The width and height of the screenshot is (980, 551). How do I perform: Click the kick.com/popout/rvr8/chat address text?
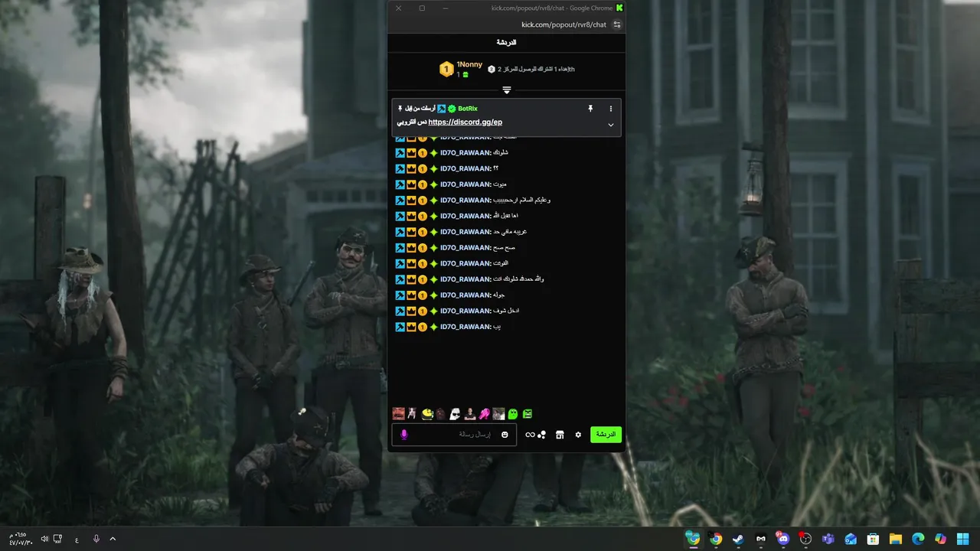[x=563, y=24]
